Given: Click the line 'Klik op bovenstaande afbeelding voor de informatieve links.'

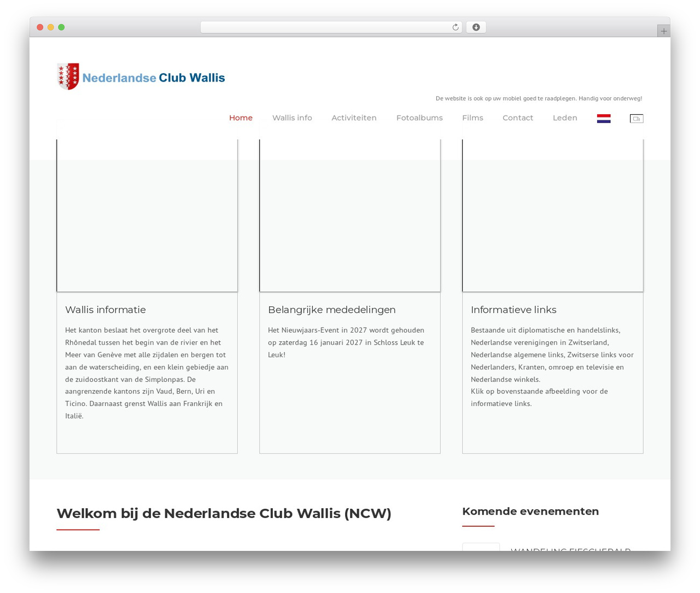Looking at the screenshot, I should (x=539, y=398).
